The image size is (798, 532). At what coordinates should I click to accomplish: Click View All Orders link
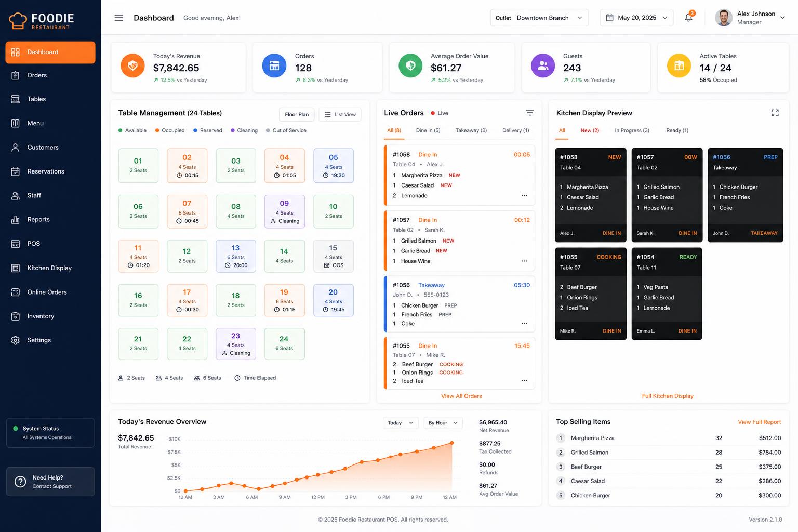[461, 396]
